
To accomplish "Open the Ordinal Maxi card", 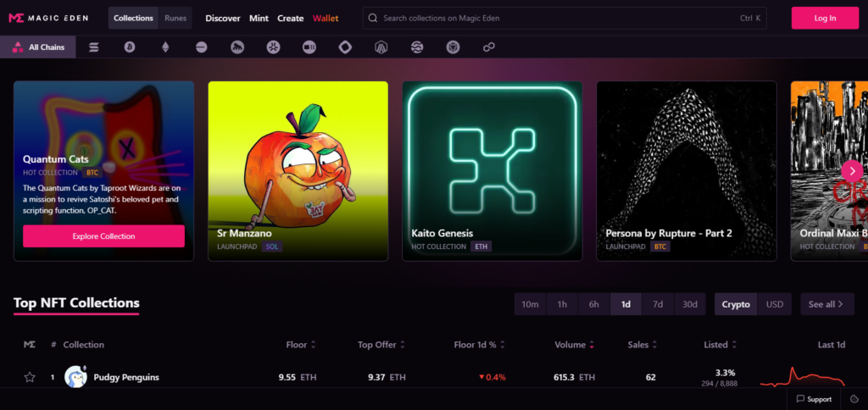I will [829, 171].
